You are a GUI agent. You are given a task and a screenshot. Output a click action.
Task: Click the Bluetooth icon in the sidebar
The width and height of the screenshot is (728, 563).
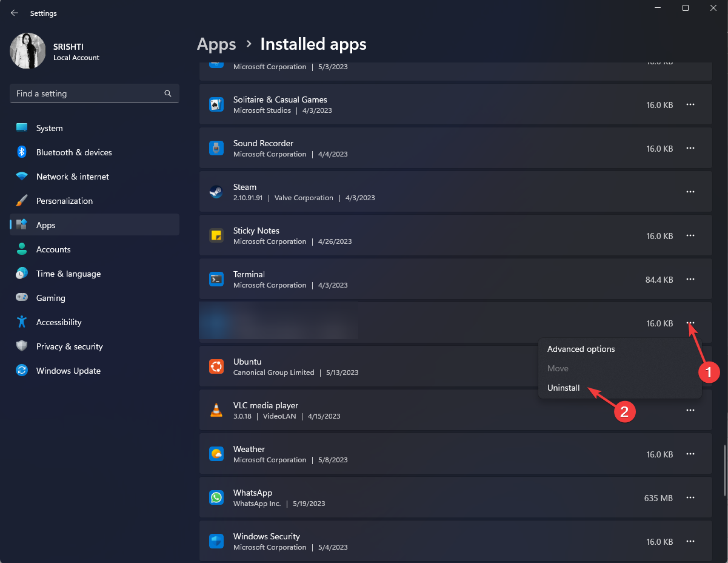[21, 152]
